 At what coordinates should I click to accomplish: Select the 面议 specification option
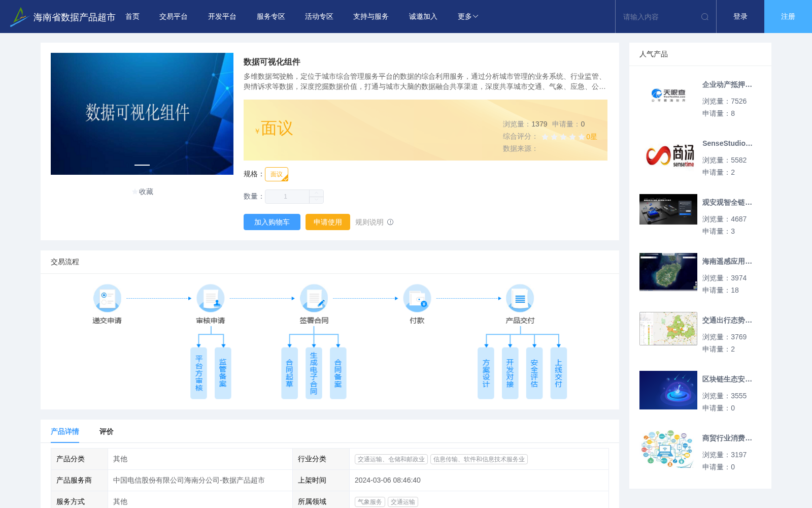277,174
